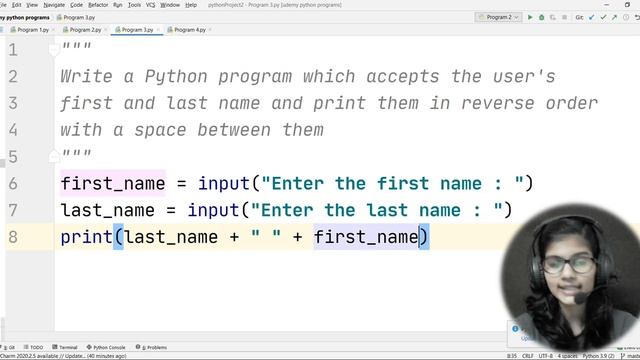Click the Git rollback arrow icon
This screenshot has width=640, height=360.
point(637,18)
